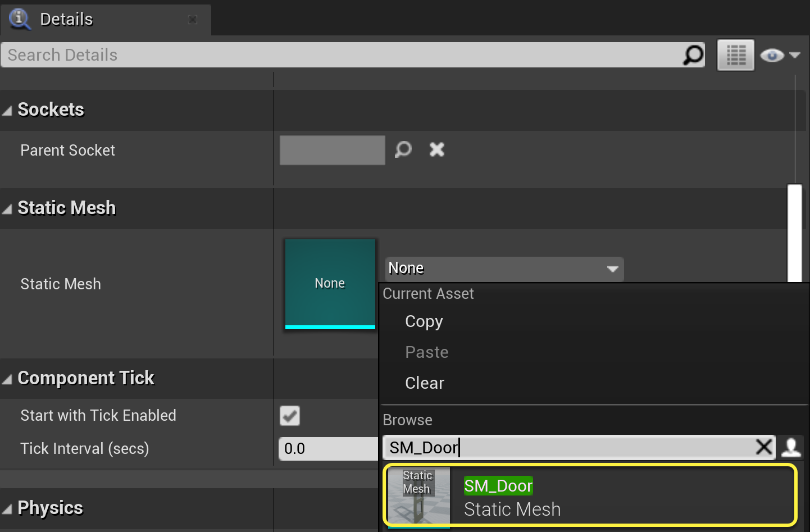Clear the SM_Door search text
The height and width of the screenshot is (532, 810).
click(x=763, y=447)
